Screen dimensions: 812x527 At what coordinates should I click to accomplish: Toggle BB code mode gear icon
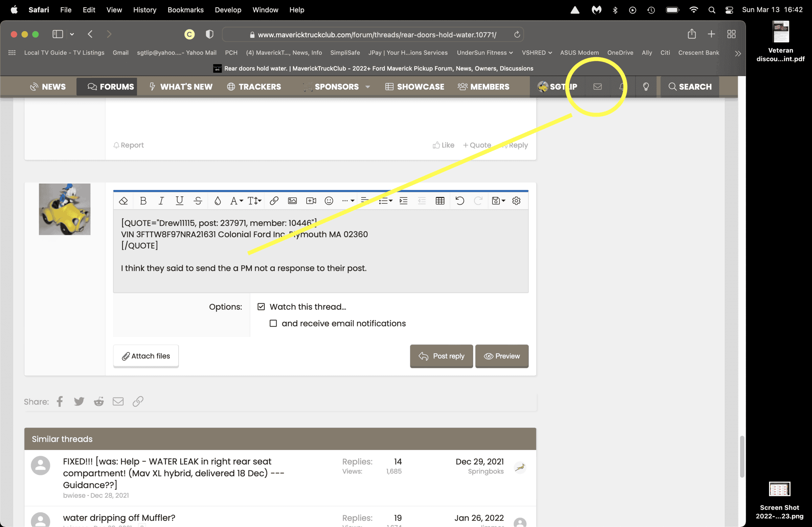pyautogui.click(x=516, y=201)
